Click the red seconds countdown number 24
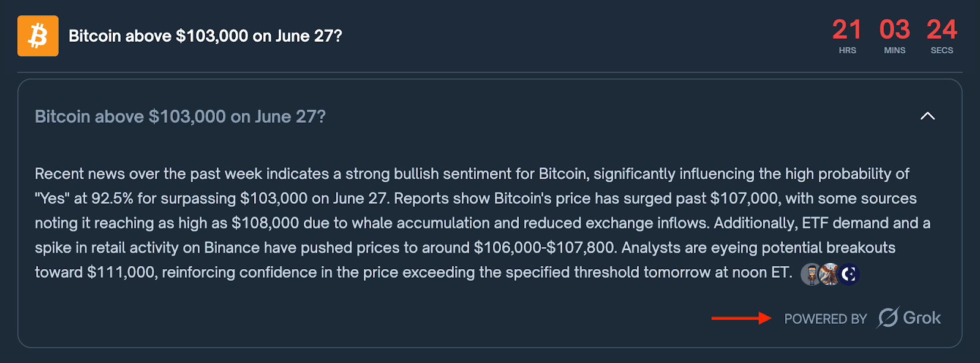Viewport: 980px width, 363px height. 941,29
